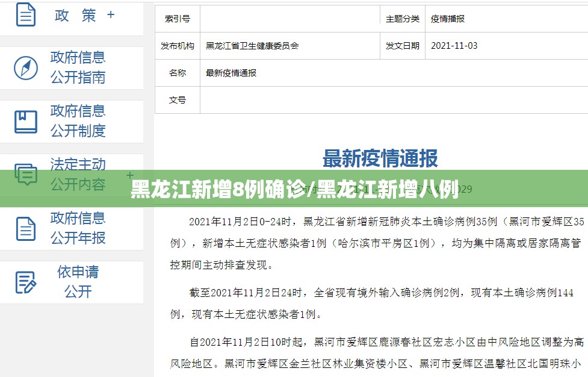
Task: Open 政府信息公开年报 sidebar item
Action: click(72, 228)
